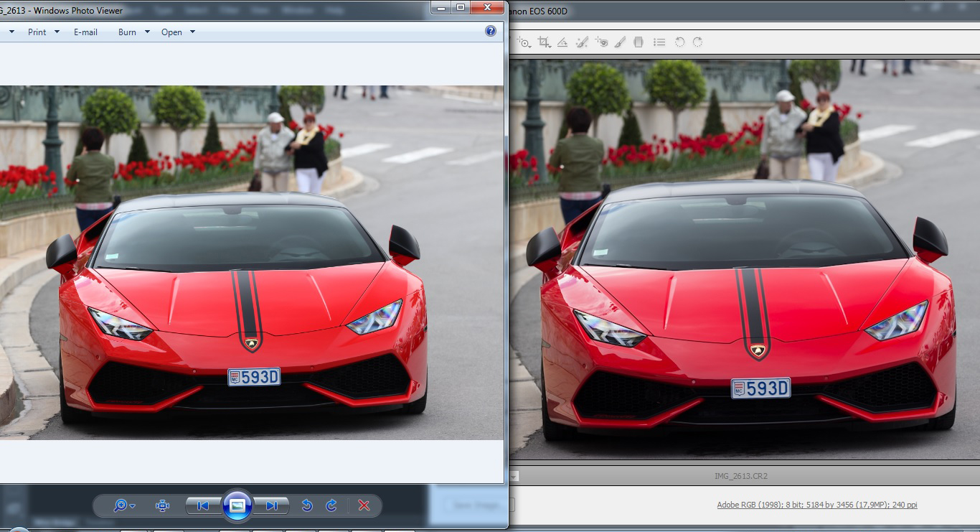Select Targeted Adjustment tool in Camera Raw
Screen dimensions: 980x532
[524, 42]
